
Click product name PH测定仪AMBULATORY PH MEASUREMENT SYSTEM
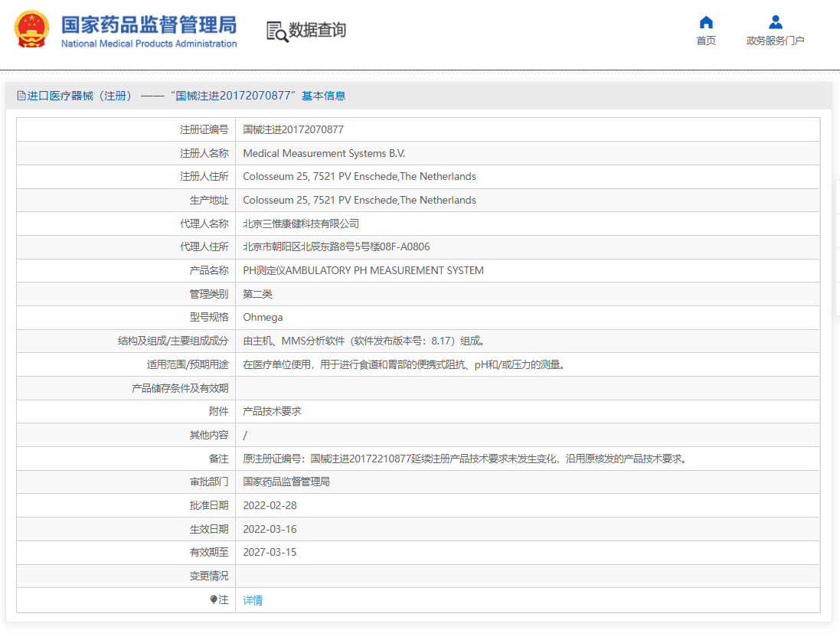(363, 270)
